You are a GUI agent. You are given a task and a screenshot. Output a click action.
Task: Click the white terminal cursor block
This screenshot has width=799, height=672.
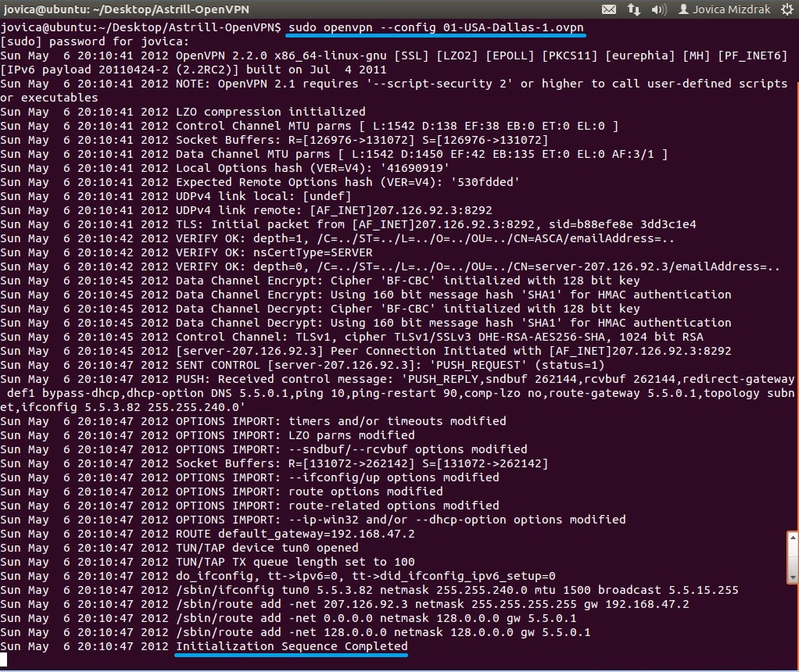(x=4, y=660)
